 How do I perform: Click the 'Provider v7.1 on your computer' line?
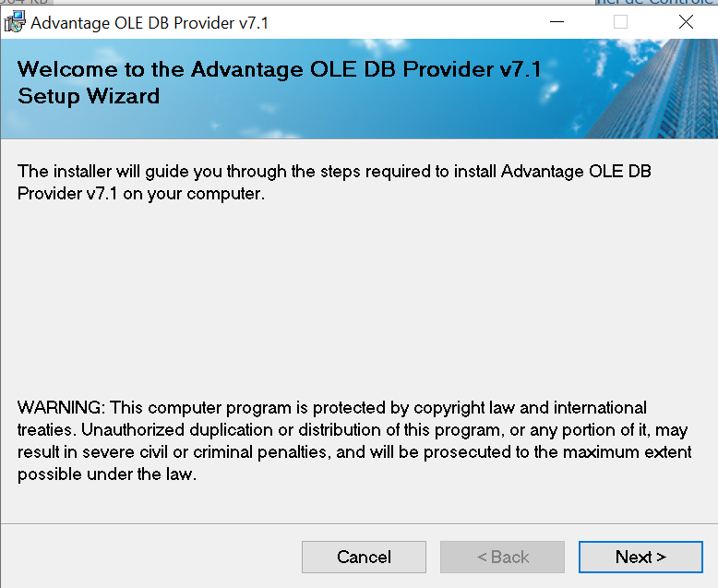coord(141,195)
